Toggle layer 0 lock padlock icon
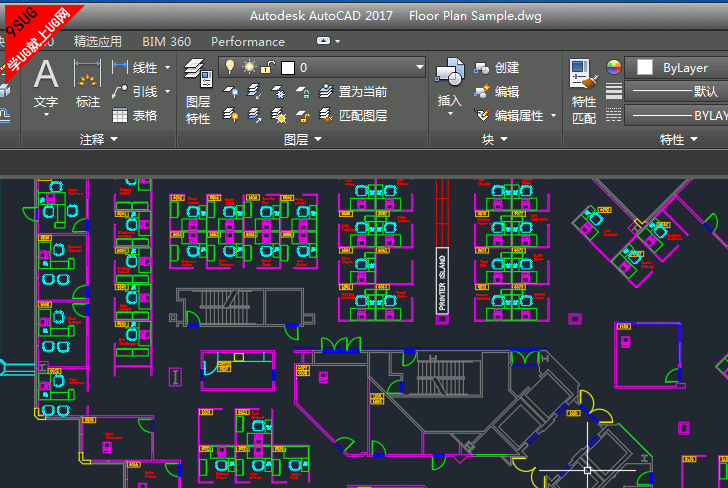 268,67
